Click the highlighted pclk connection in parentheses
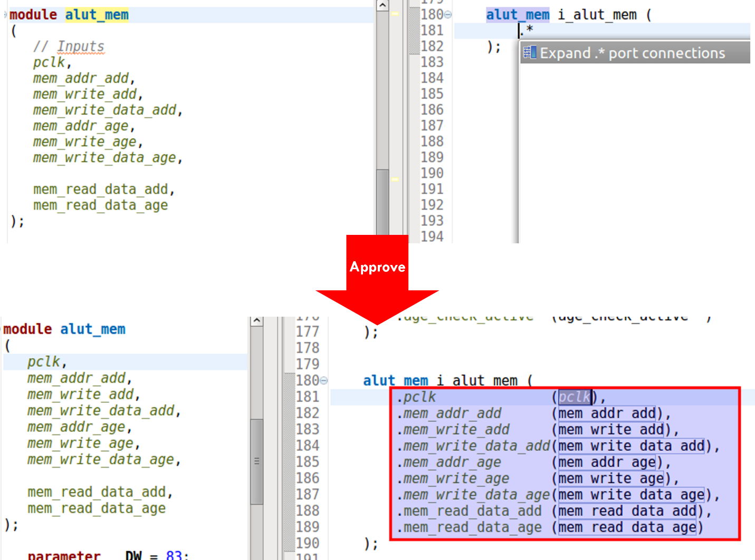 click(x=574, y=397)
